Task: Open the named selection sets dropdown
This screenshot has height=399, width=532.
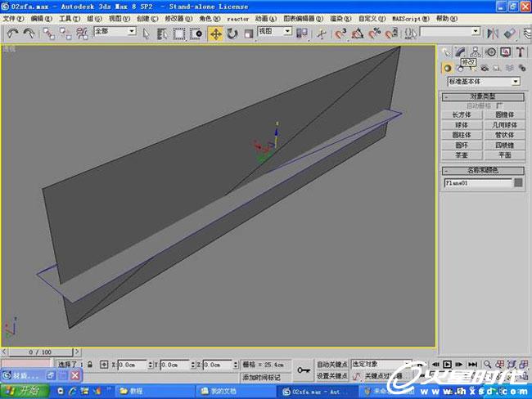Action: tap(450, 32)
